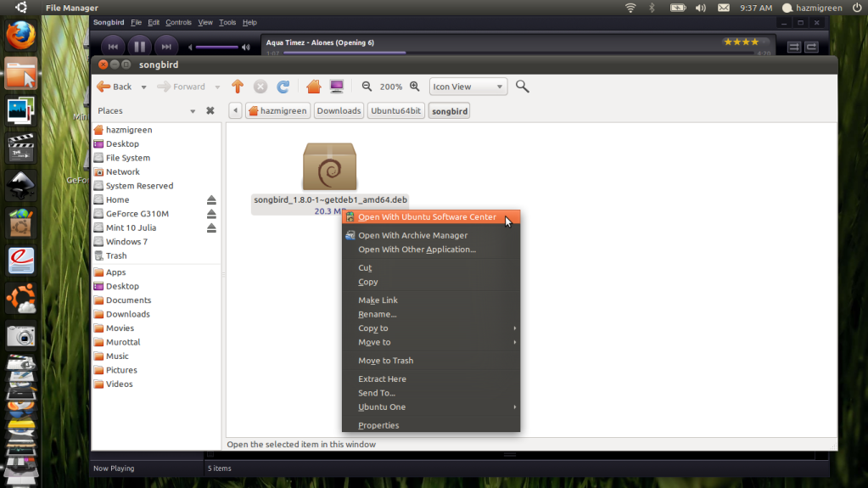The width and height of the screenshot is (868, 488).
Task: Choose Make Link
Action: (431, 300)
